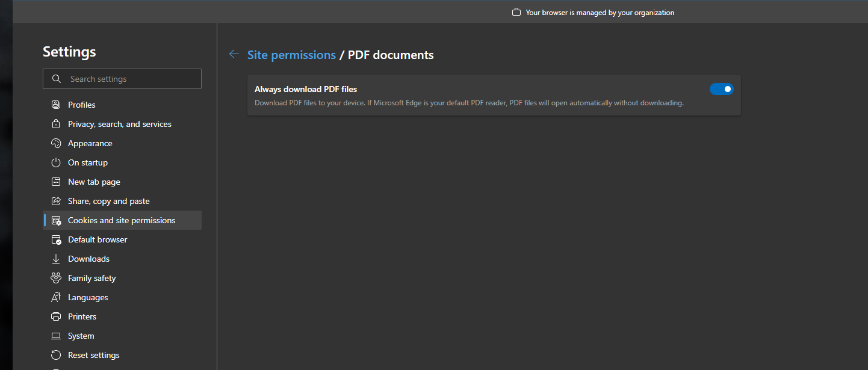Image resolution: width=868 pixels, height=370 pixels.
Task: Open the Site permissions breadcrumb link
Action: (x=291, y=55)
